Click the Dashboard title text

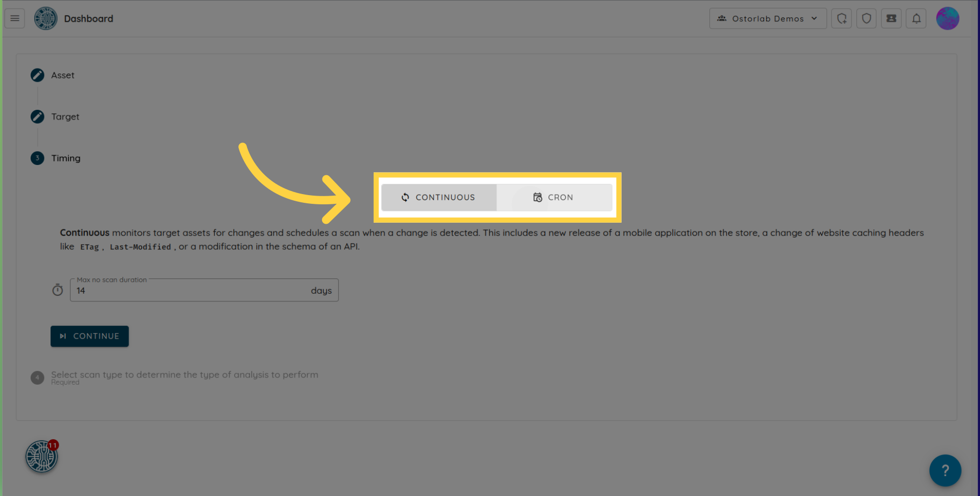point(88,18)
